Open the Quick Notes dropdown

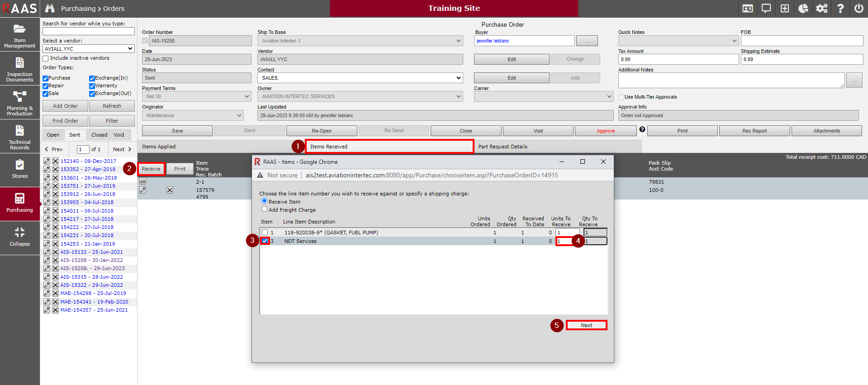678,41
